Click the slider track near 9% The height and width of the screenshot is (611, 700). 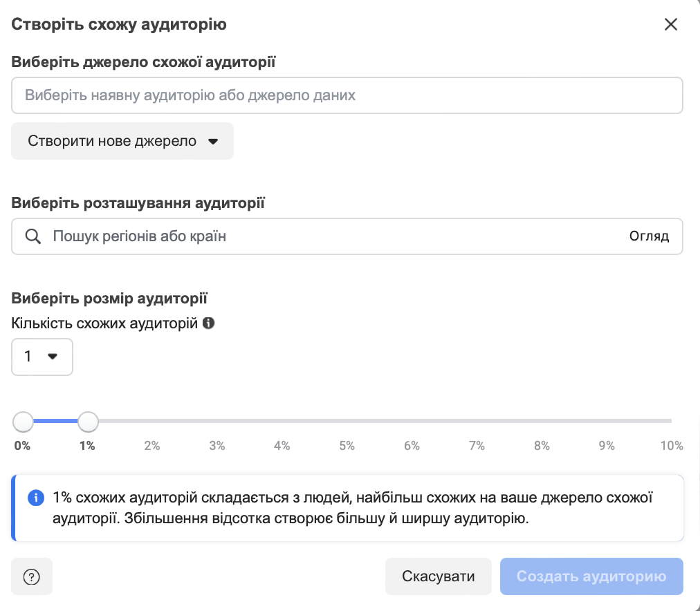click(606, 421)
